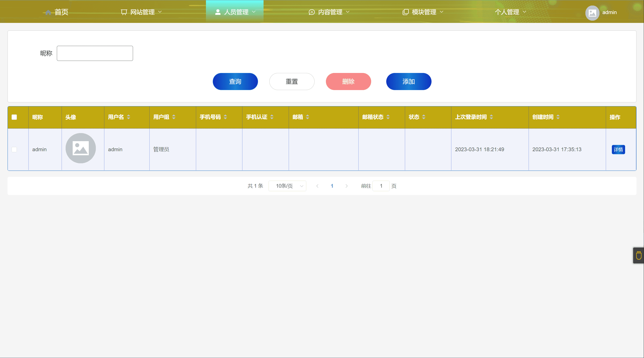Click the admin user avatar thumbnail
This screenshot has height=358, width=644.
pyautogui.click(x=80, y=148)
